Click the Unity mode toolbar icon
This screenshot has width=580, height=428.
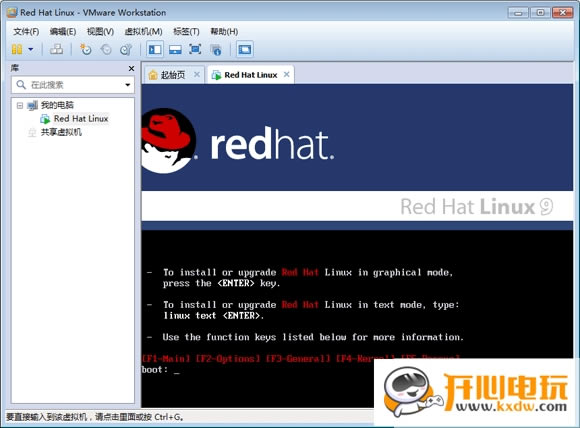click(x=215, y=50)
